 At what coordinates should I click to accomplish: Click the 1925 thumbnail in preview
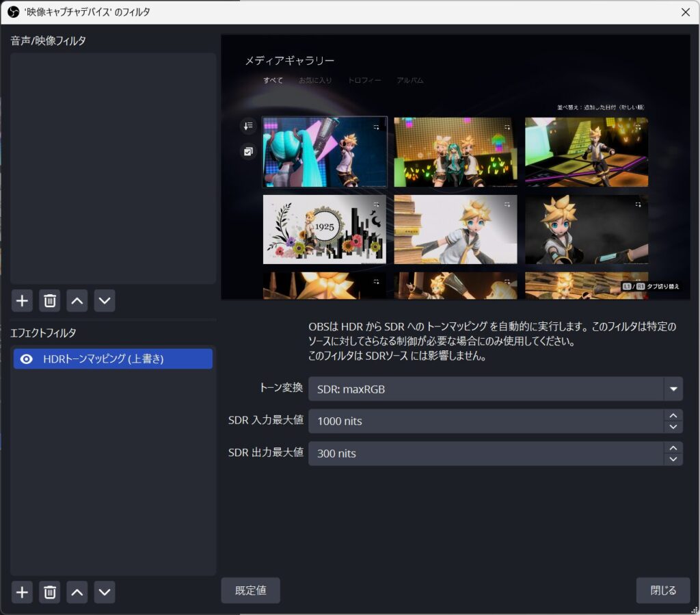click(x=325, y=230)
